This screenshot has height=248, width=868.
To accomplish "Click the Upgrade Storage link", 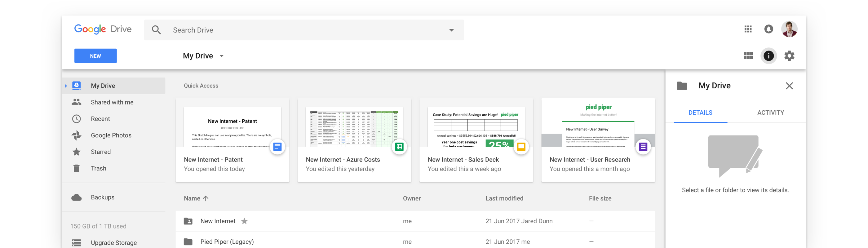I will (x=113, y=243).
